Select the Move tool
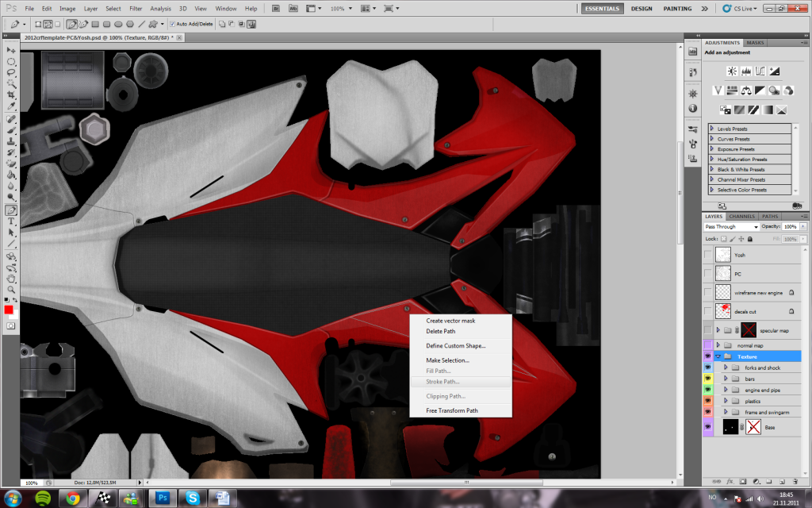Viewport: 812px width, 508px height. point(11,50)
